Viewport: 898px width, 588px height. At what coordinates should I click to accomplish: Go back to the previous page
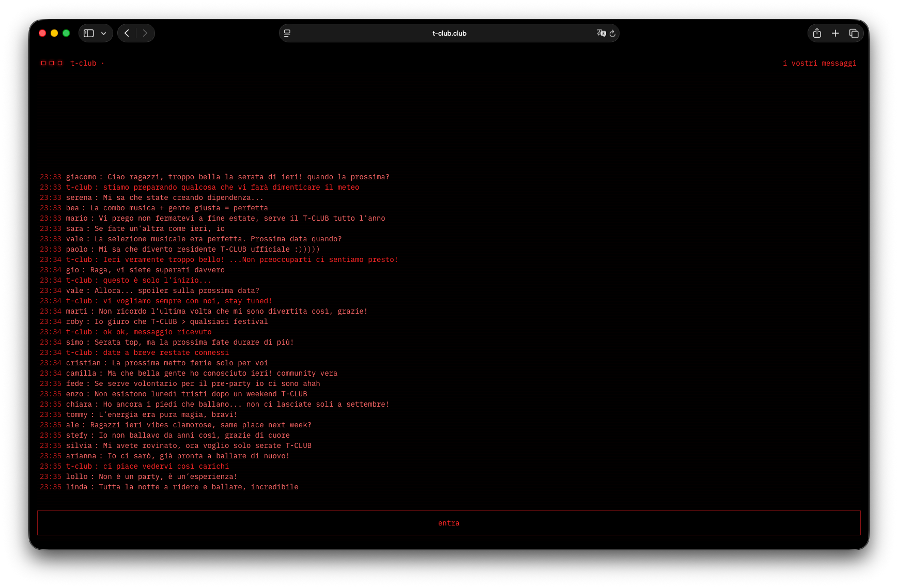[x=127, y=33]
